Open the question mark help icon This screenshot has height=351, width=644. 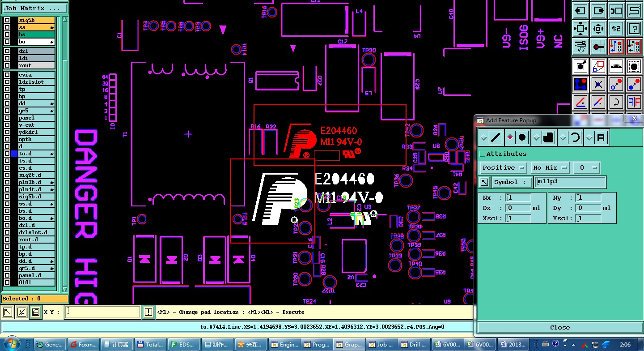[x=634, y=29]
